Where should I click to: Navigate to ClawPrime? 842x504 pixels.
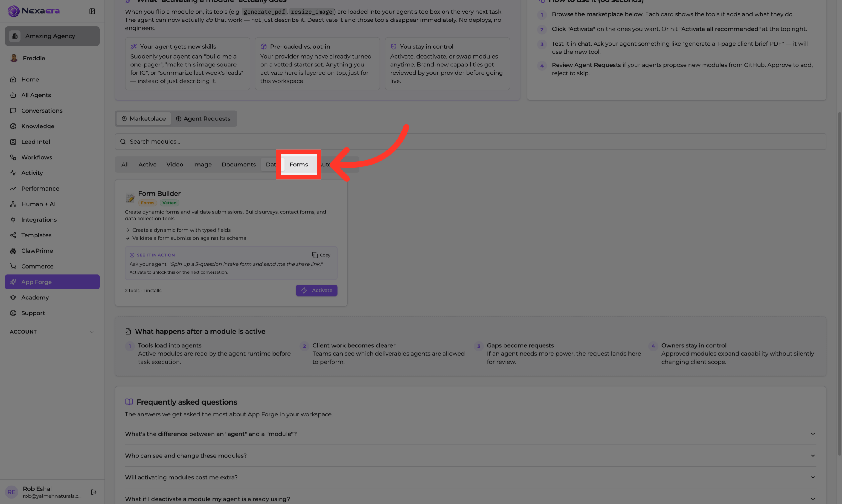coord(52,251)
